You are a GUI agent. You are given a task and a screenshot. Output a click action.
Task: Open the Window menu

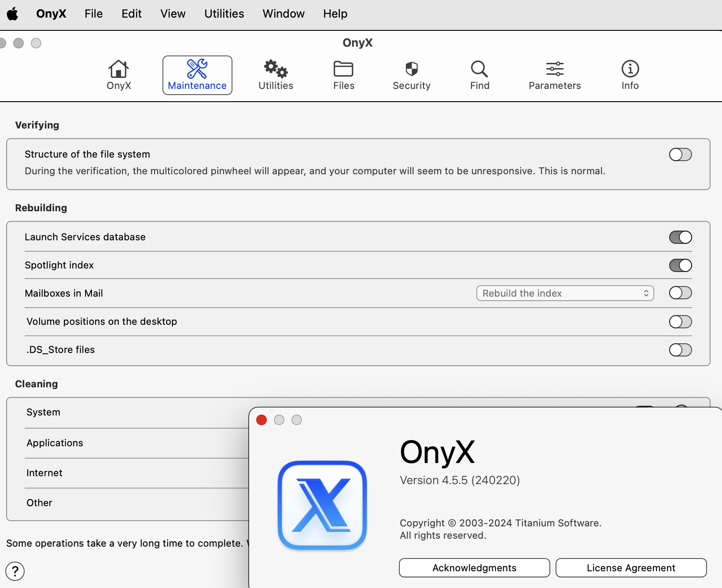pyautogui.click(x=284, y=14)
